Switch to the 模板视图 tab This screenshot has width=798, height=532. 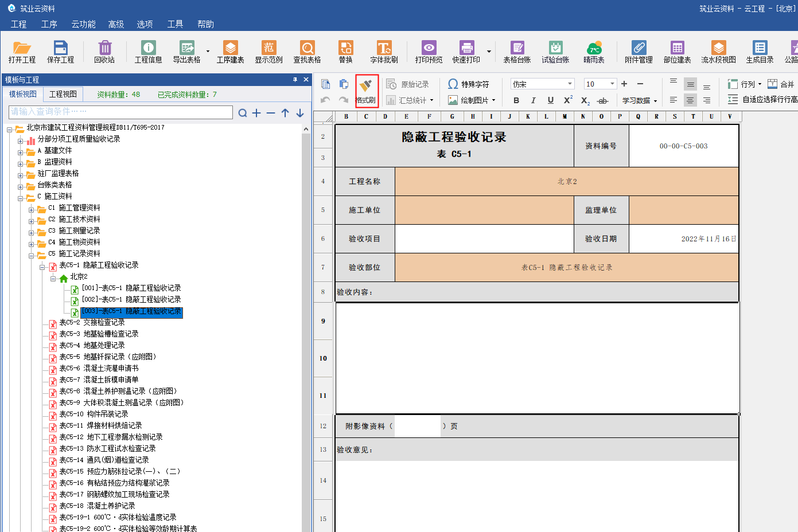(x=23, y=94)
